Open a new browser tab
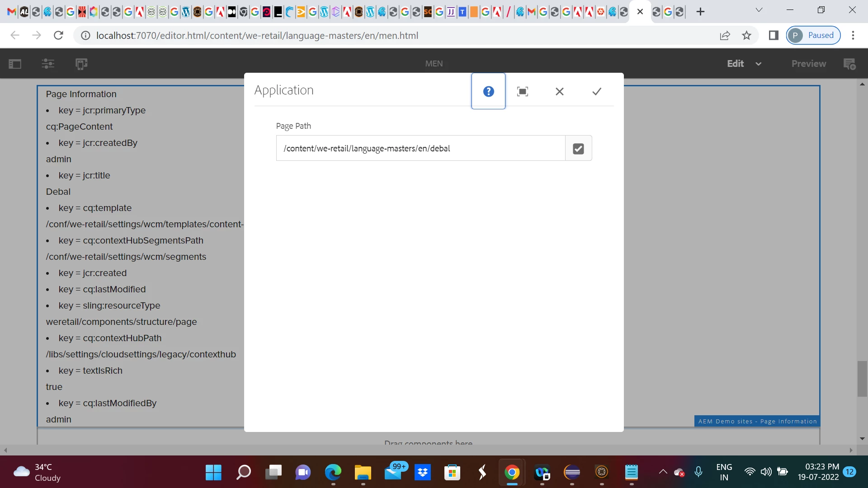Screen dimensions: 868x488 (700, 12)
